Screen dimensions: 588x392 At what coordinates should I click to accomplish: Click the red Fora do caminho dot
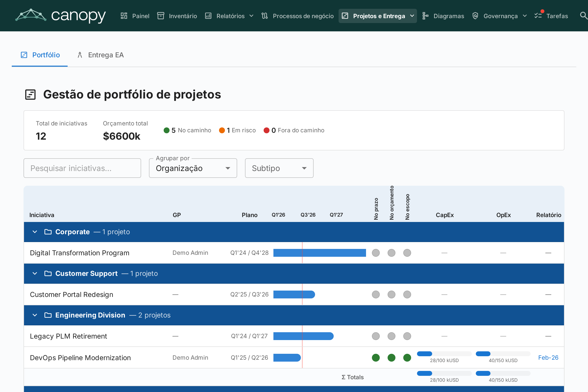tap(267, 130)
